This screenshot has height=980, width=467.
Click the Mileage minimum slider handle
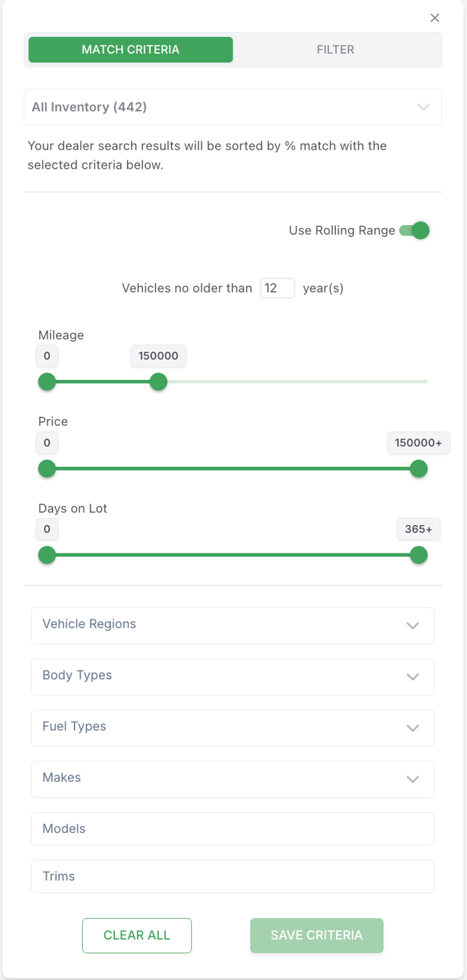(47, 382)
